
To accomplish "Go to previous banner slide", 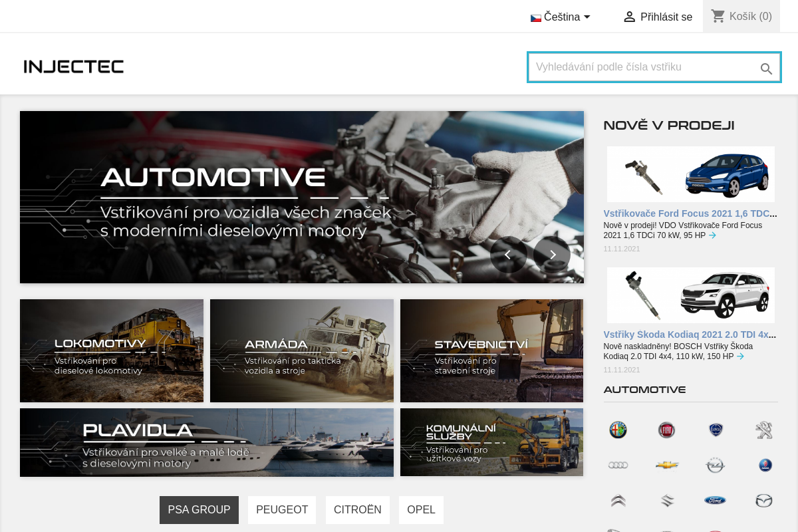I will pos(508,255).
